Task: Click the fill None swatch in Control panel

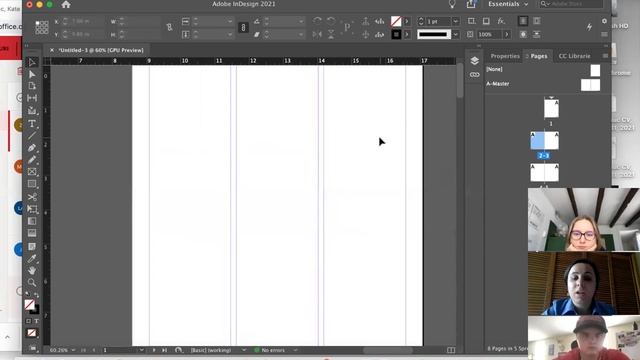Action: (396, 21)
